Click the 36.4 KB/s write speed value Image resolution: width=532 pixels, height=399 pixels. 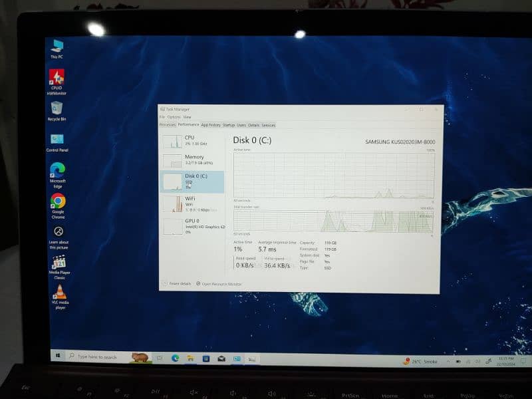[x=277, y=265]
